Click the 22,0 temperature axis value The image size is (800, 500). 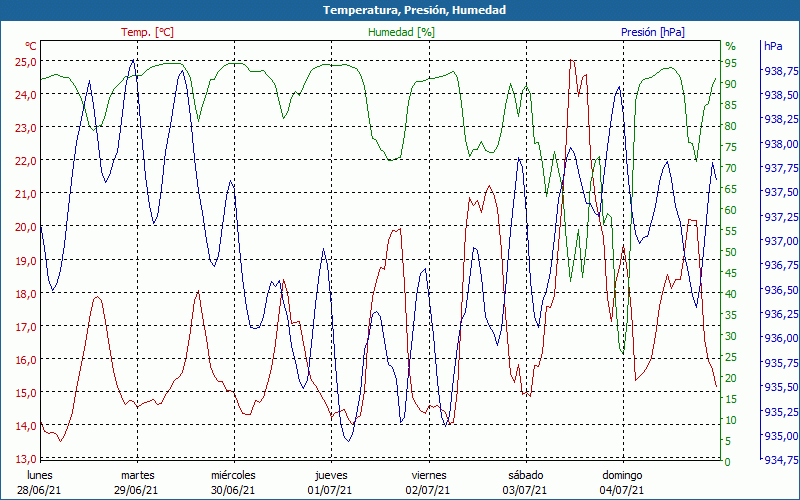point(27,161)
